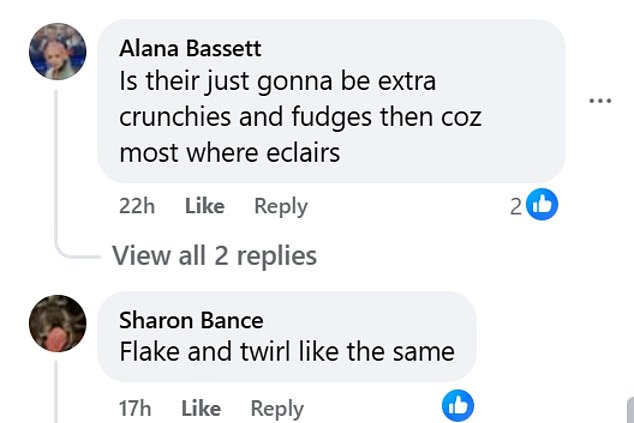Expand View all 2 replies
The width and height of the screenshot is (634, 423).
click(214, 256)
